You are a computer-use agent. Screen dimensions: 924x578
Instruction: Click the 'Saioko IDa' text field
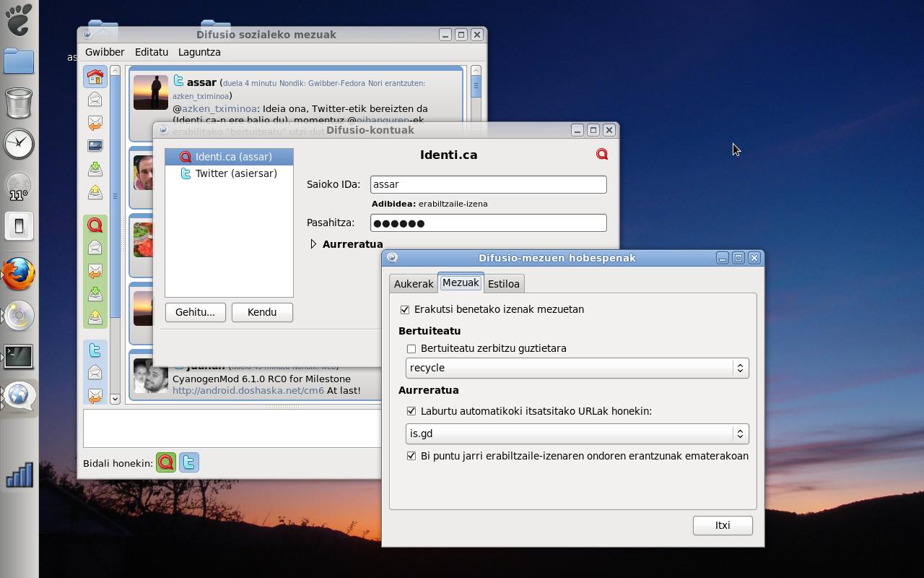point(488,184)
